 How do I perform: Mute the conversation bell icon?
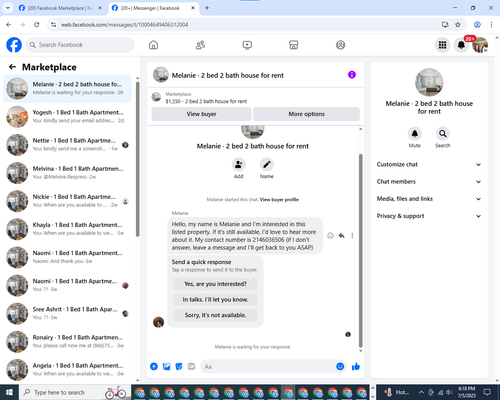[x=415, y=134]
